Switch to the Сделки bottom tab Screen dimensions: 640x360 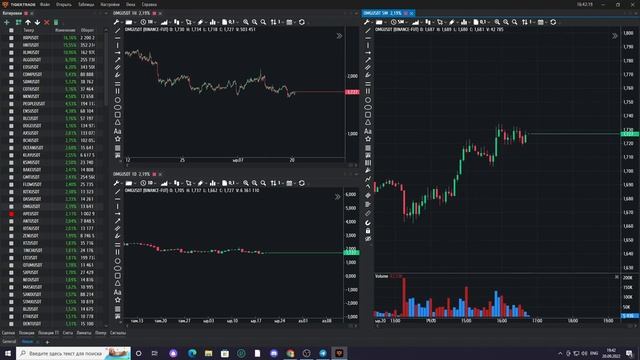click(8, 333)
